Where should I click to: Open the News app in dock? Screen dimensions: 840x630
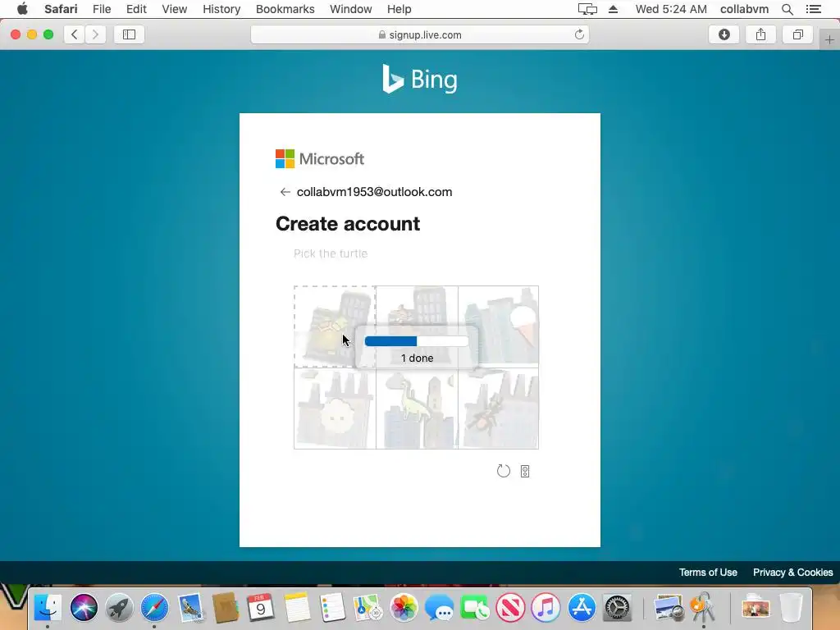pos(510,608)
